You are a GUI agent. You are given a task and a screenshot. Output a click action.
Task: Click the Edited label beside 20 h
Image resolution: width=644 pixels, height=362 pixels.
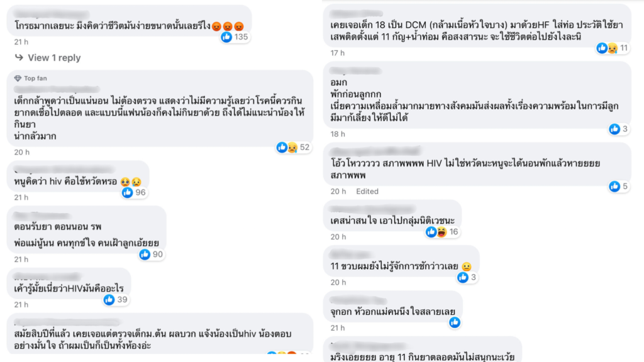[367, 192]
